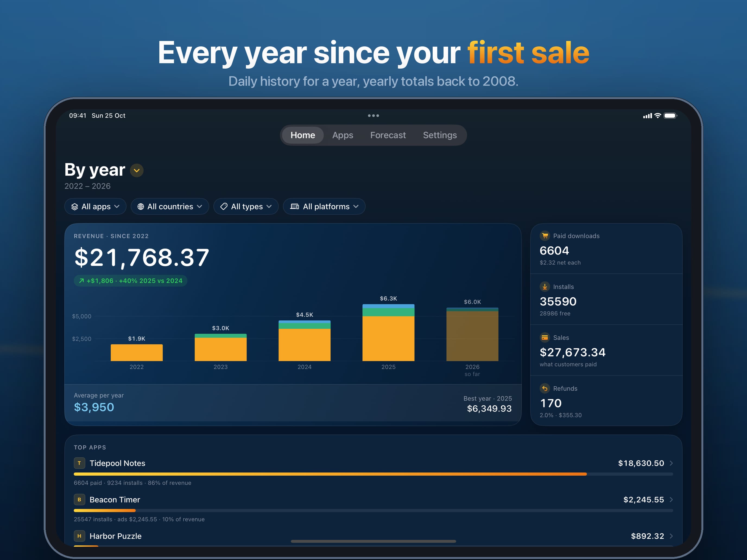The height and width of the screenshot is (560, 747).
Task: Tap the $892.32 Harbor Puzzle amount
Action: [647, 536]
